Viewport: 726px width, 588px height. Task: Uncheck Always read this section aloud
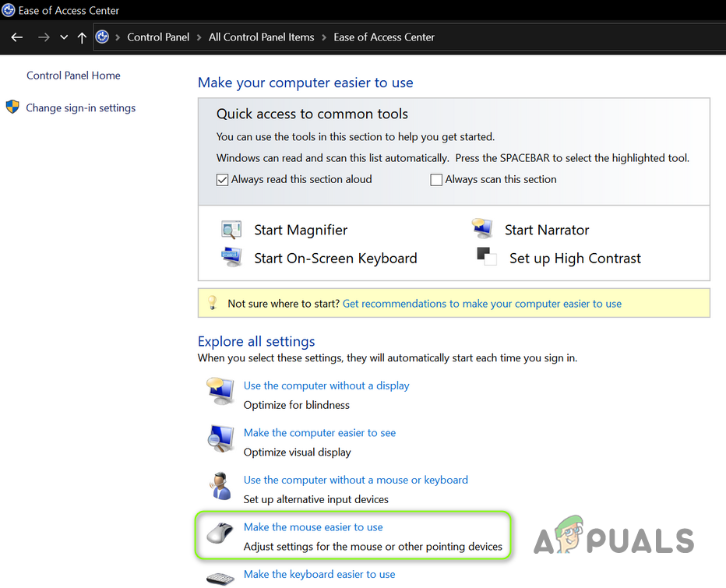(x=222, y=180)
